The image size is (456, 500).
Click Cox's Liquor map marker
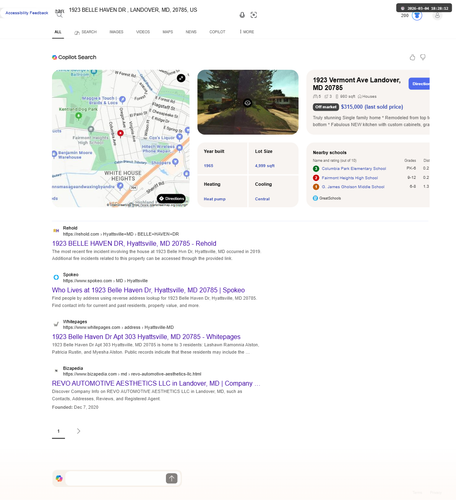click(x=179, y=137)
